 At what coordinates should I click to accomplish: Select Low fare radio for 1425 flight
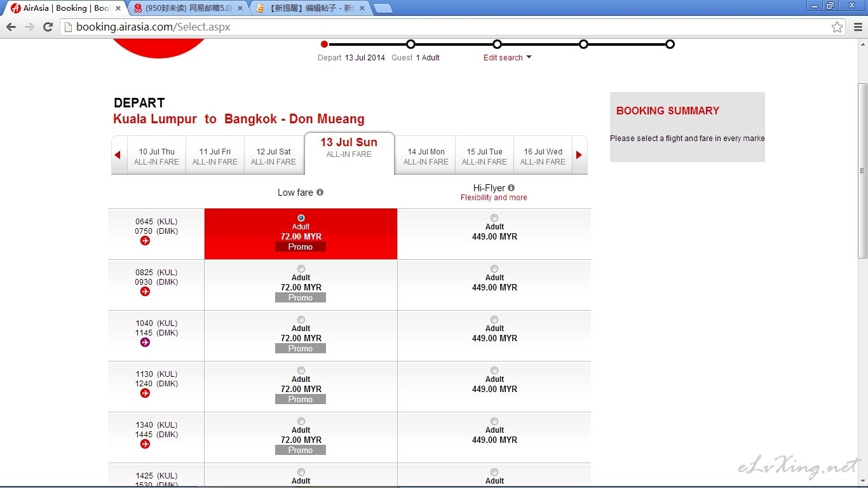pyautogui.click(x=301, y=472)
